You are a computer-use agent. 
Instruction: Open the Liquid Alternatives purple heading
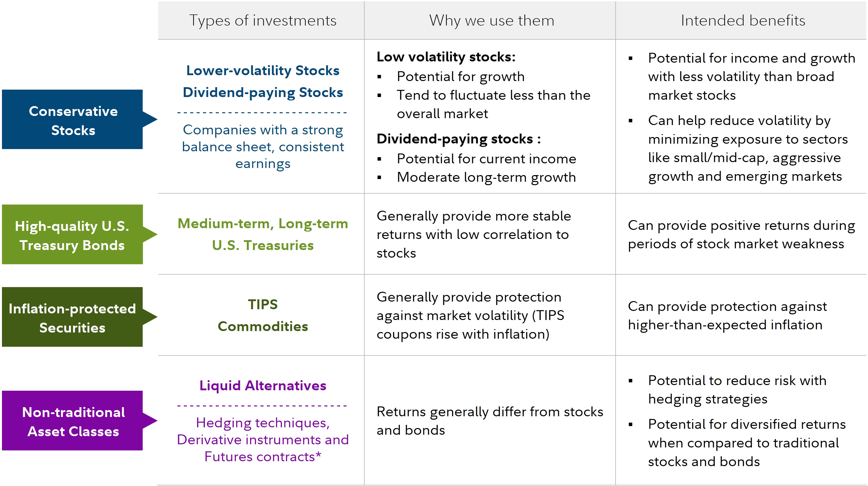tap(263, 386)
